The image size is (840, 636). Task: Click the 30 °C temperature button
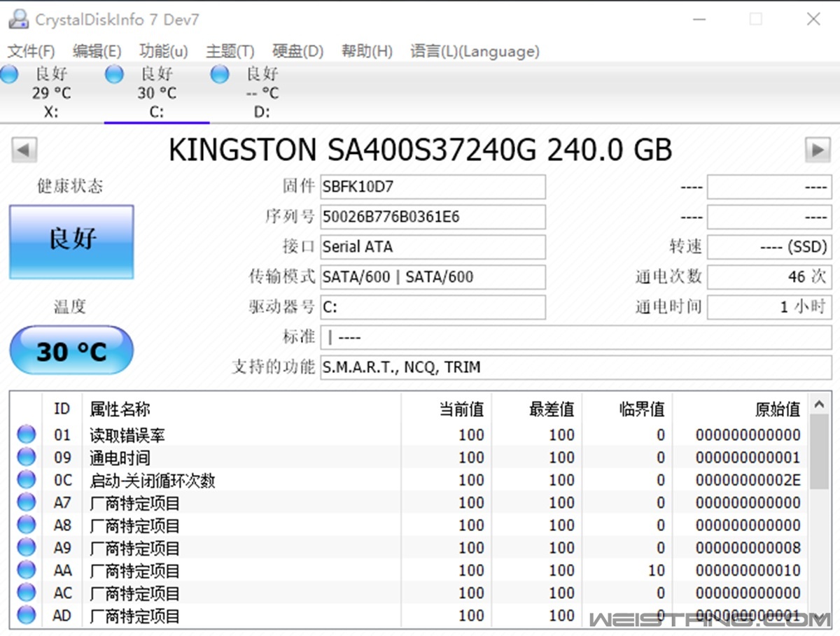(71, 350)
